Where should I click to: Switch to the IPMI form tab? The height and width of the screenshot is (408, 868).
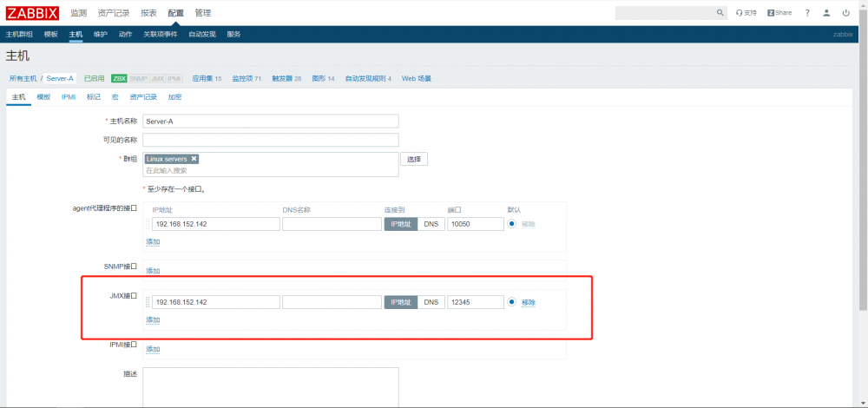pos(69,97)
